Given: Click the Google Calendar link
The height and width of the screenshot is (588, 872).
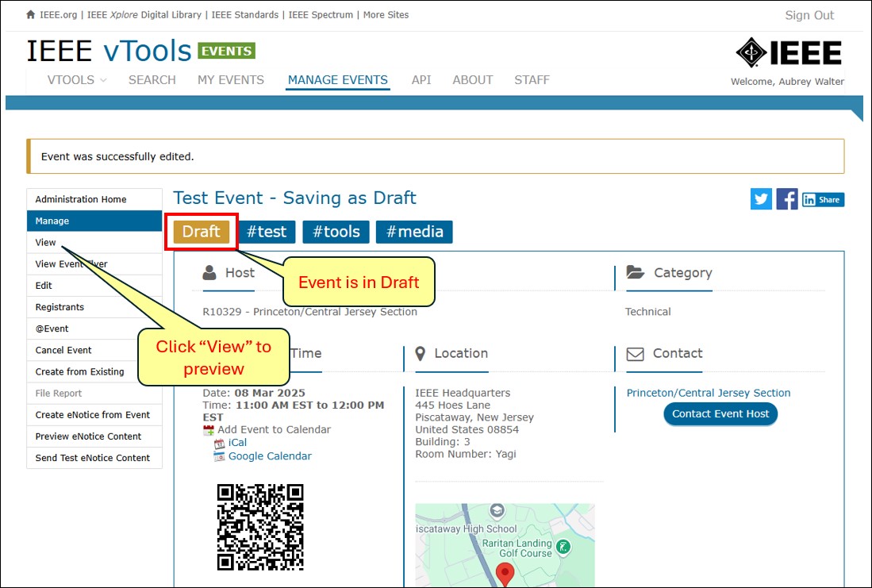Looking at the screenshot, I should (270, 456).
